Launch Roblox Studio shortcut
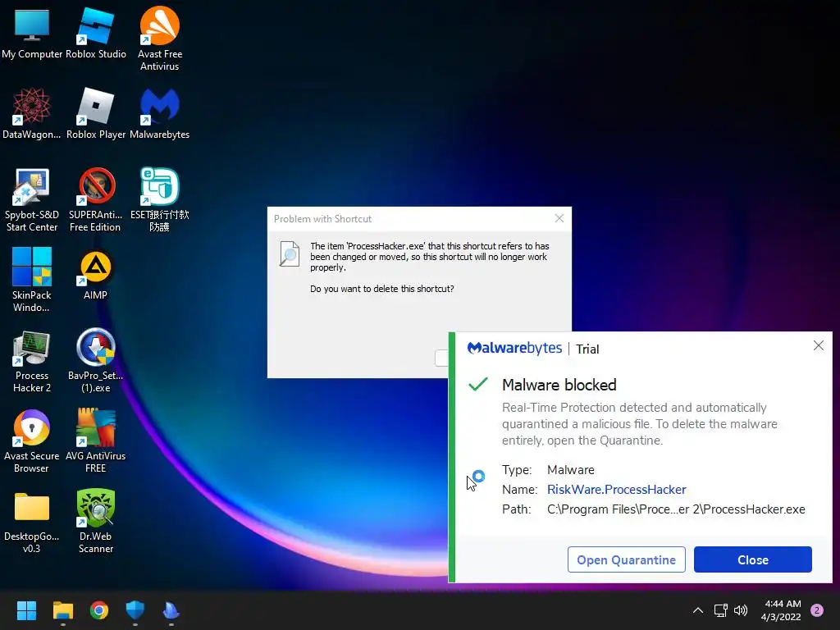 [96, 34]
